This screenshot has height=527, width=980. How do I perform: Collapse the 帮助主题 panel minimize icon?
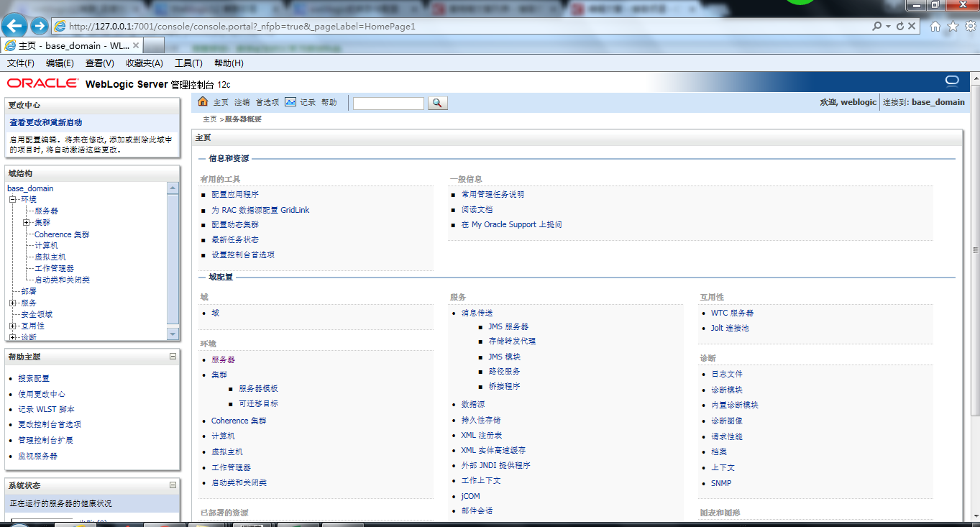[x=173, y=356]
